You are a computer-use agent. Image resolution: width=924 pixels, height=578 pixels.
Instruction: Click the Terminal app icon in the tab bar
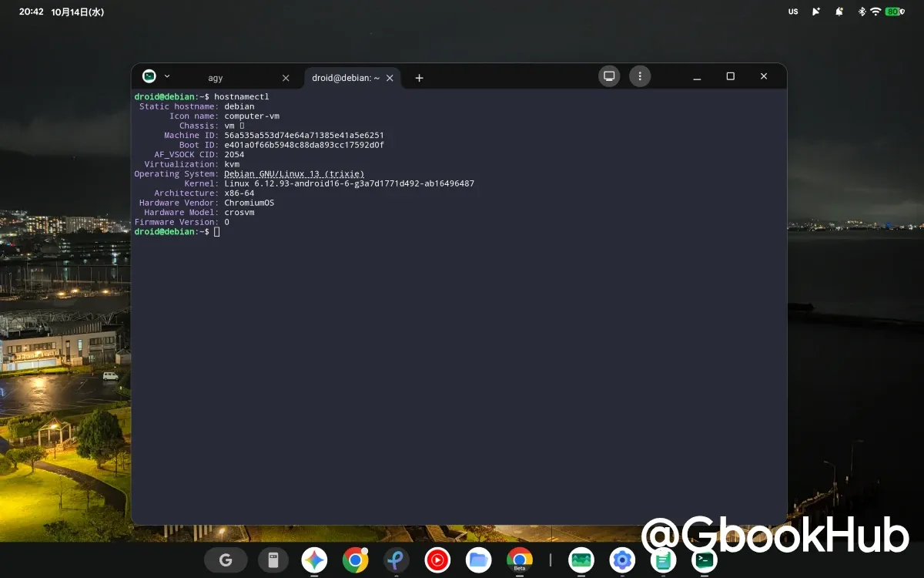click(x=149, y=76)
